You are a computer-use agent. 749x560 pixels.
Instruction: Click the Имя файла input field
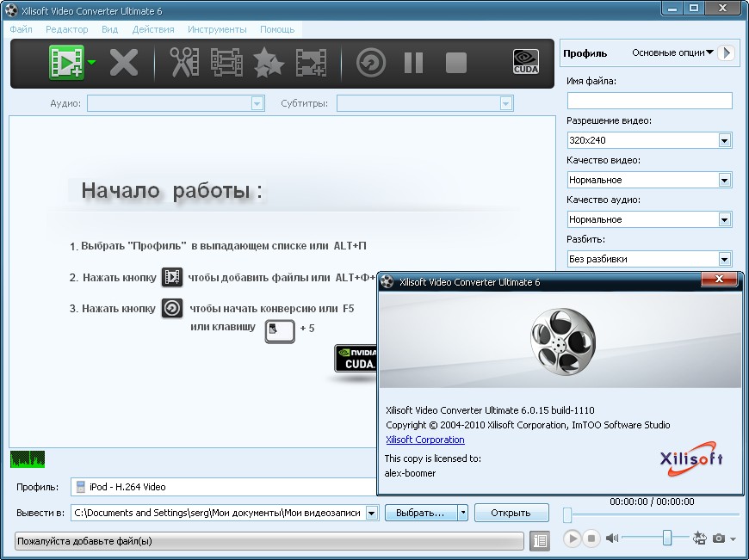click(650, 101)
